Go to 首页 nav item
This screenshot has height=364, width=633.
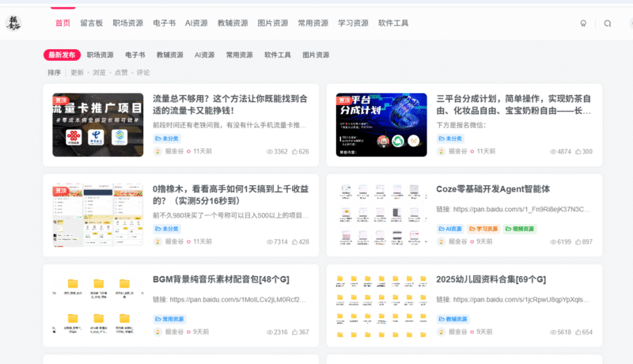63,23
